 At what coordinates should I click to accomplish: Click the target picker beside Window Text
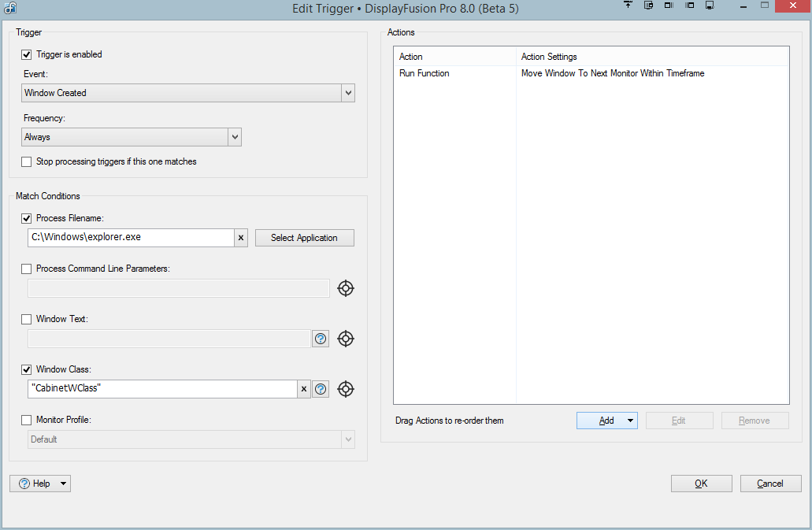click(345, 339)
